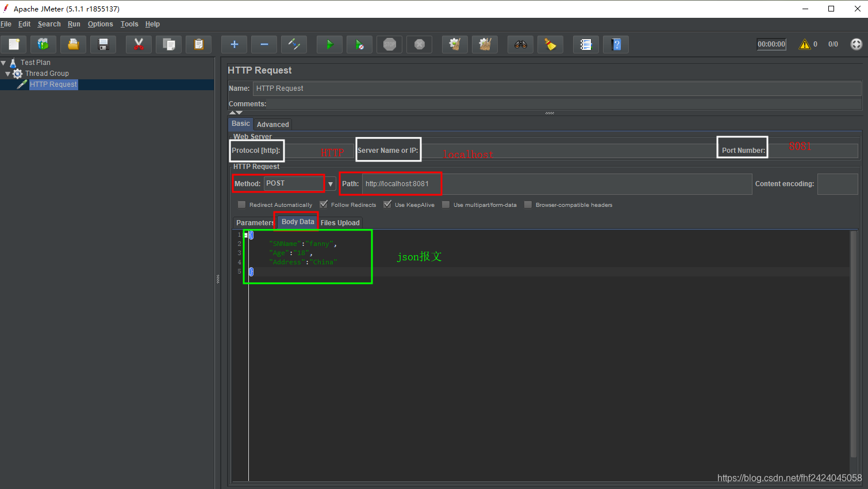Open Help with question mark icon
This screenshot has width=868, height=489.
(x=616, y=44)
